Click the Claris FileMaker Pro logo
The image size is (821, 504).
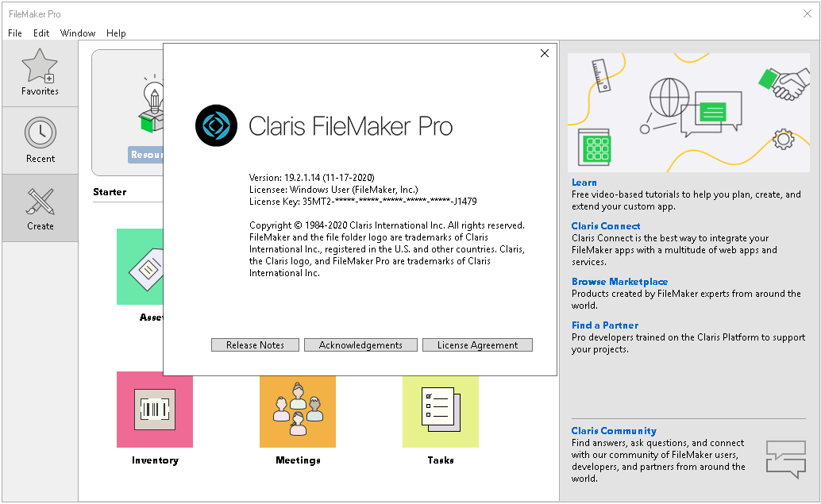[216, 125]
